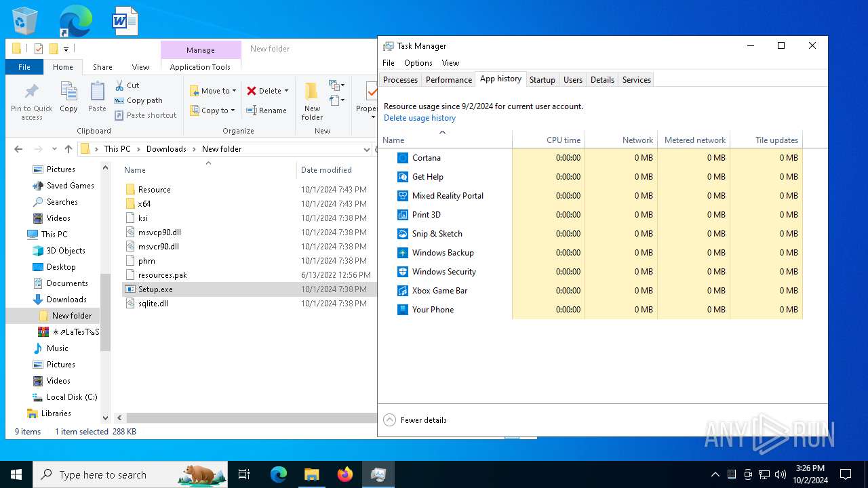Click the Start button

click(x=16, y=474)
